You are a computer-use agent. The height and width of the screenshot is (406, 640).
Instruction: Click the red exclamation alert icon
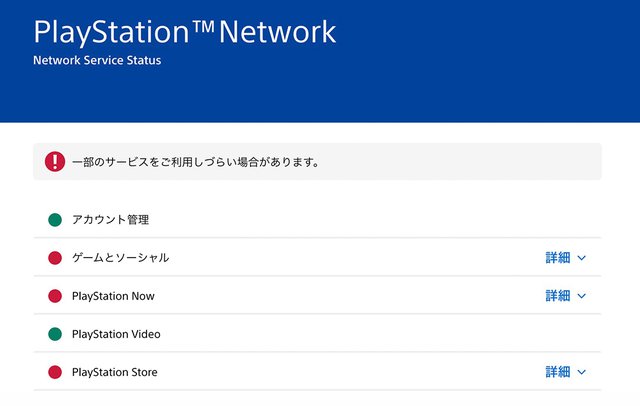[55, 161]
